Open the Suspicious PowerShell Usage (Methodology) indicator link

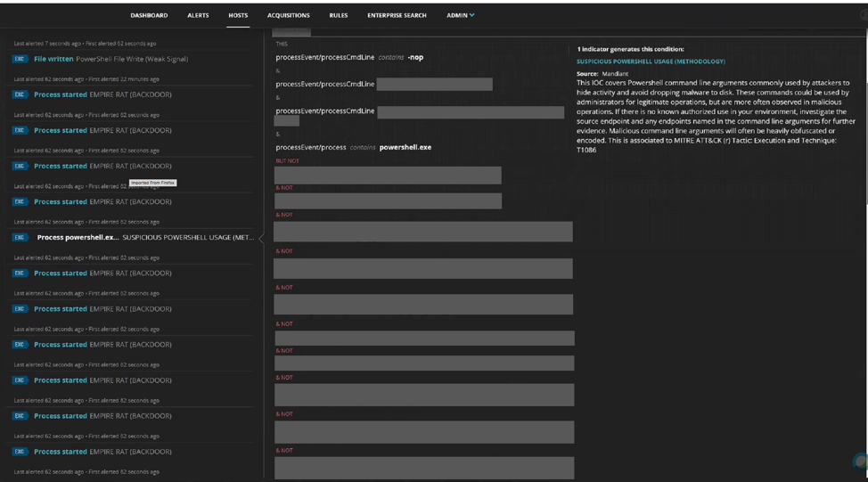click(651, 61)
